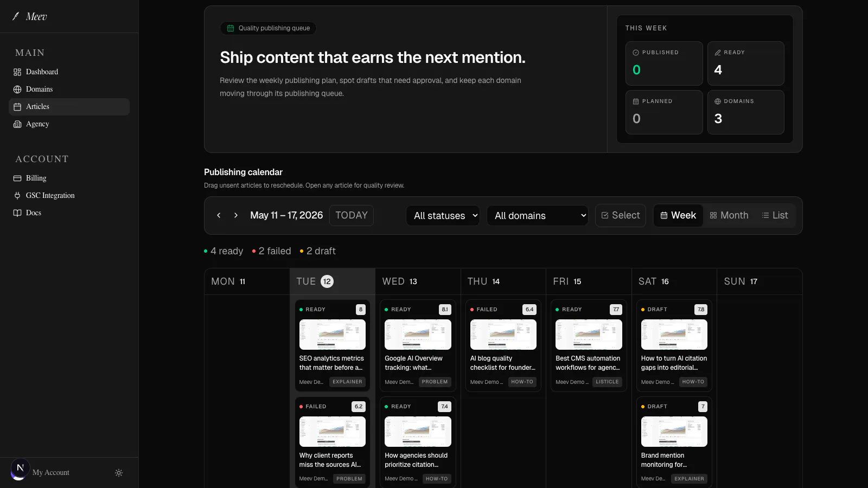Image resolution: width=868 pixels, height=488 pixels.
Task: Click the '2 failed' status count
Action: point(272,251)
